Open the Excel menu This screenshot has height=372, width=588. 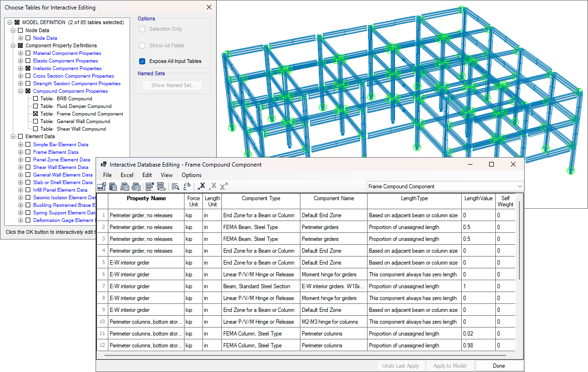tap(127, 175)
